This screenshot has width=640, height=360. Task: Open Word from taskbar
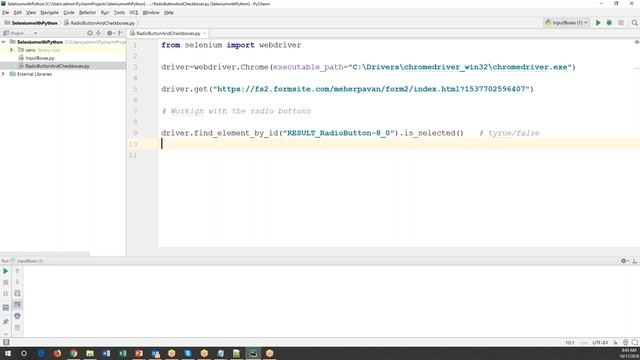pos(106,353)
